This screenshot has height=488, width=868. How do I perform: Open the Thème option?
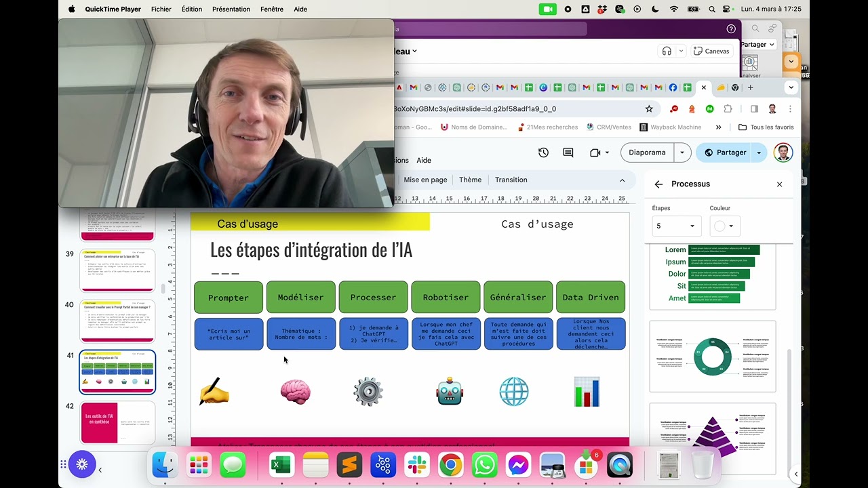tap(470, 180)
